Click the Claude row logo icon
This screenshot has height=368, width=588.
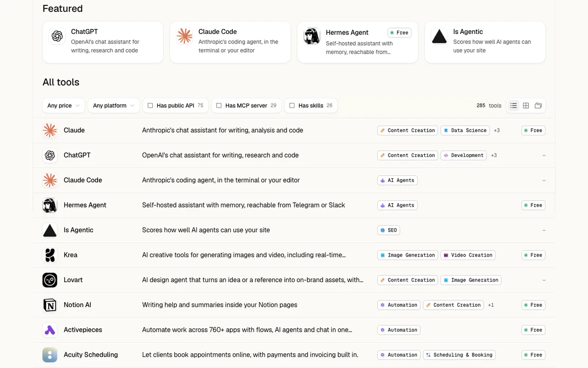coord(49,131)
